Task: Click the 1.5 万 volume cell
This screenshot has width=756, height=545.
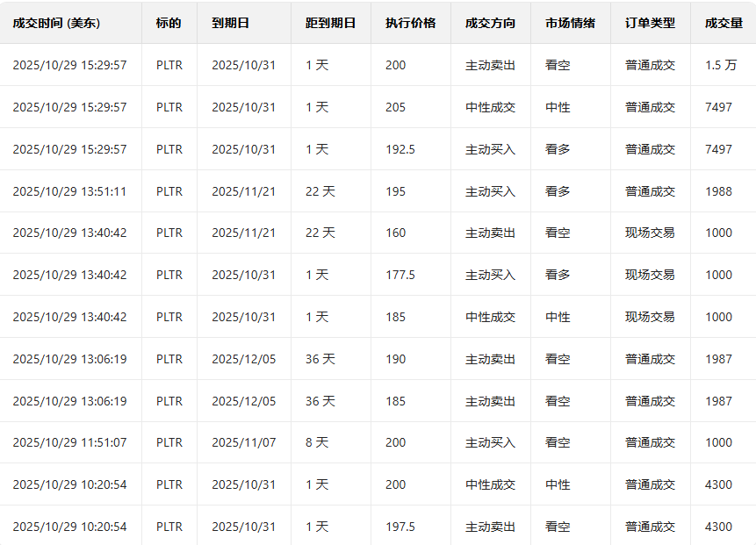Action: coord(720,65)
